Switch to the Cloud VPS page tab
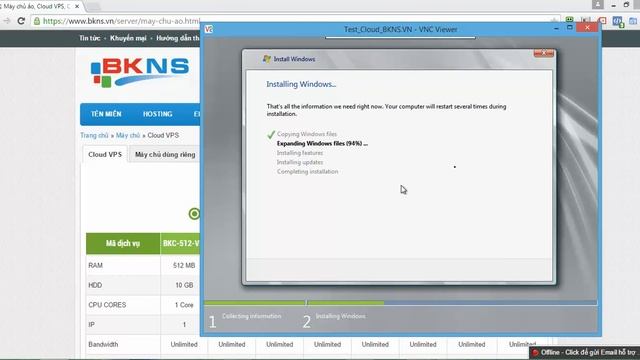Screen dimensions: 640x360 tap(105, 155)
